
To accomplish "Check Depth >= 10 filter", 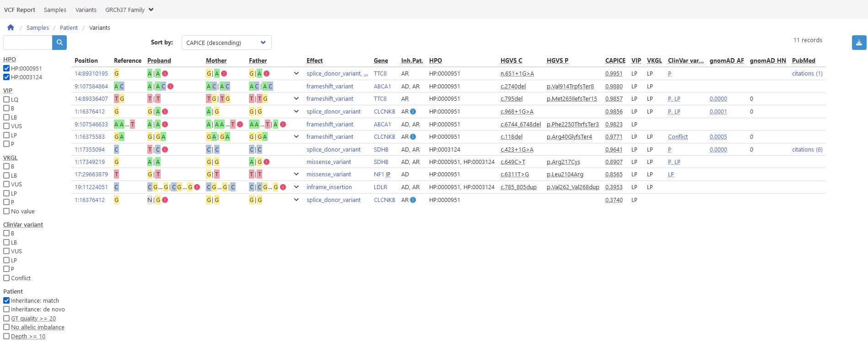I will [6, 336].
